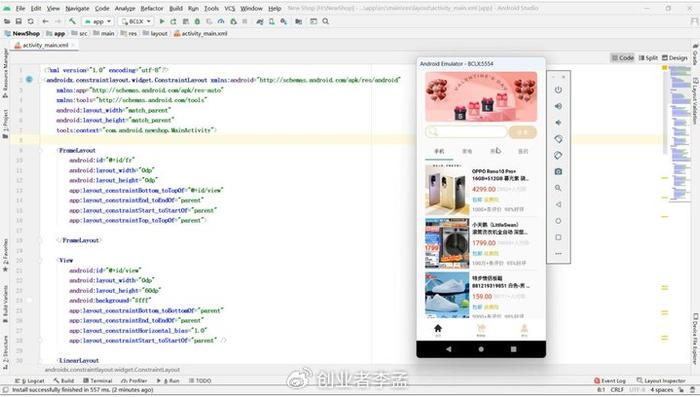
Task: Take emulator screenshot with camera icon
Action: tap(558, 171)
